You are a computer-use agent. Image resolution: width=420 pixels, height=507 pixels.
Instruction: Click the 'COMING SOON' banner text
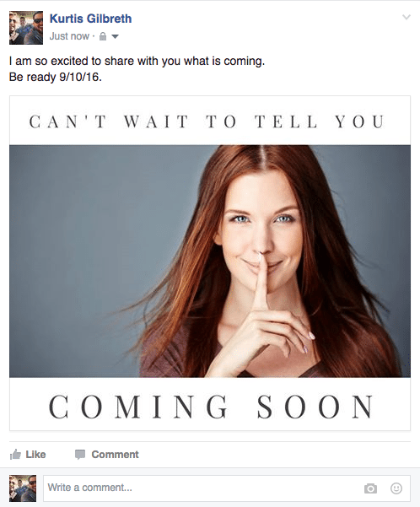(211, 407)
